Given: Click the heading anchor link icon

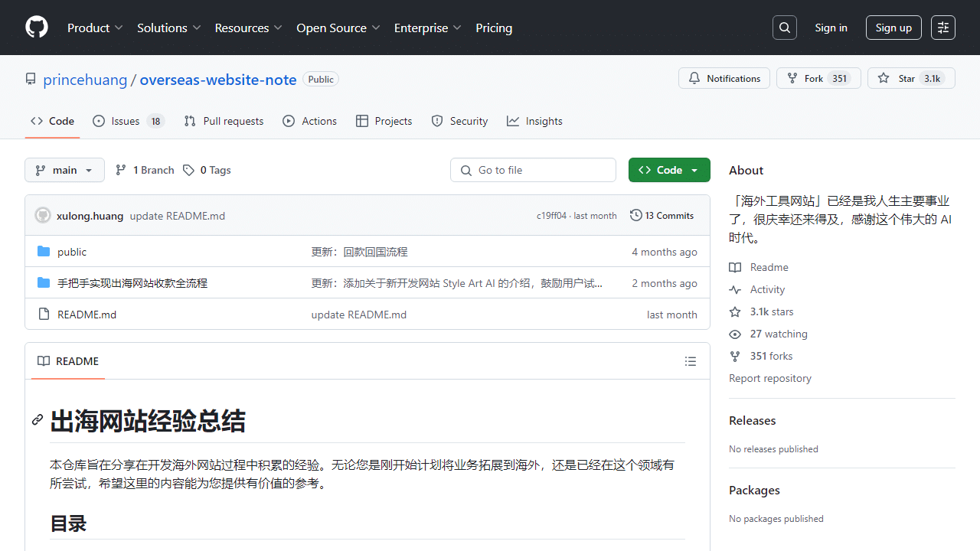Looking at the screenshot, I should coord(38,420).
